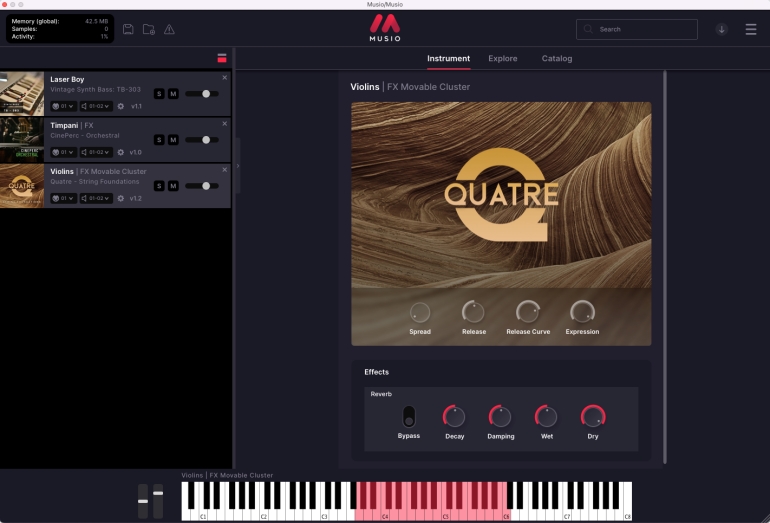The image size is (770, 523).
Task: Solo the Violins instrument
Action: pos(159,186)
